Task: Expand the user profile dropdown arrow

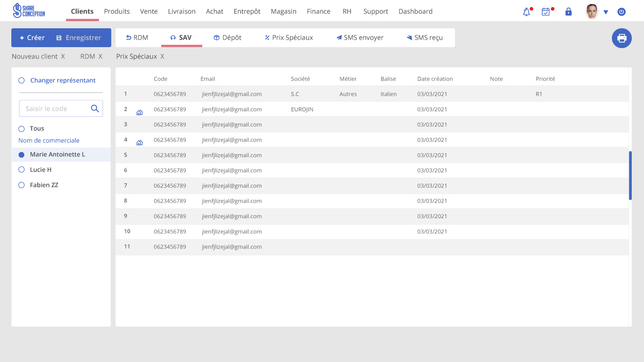Action: click(x=606, y=12)
